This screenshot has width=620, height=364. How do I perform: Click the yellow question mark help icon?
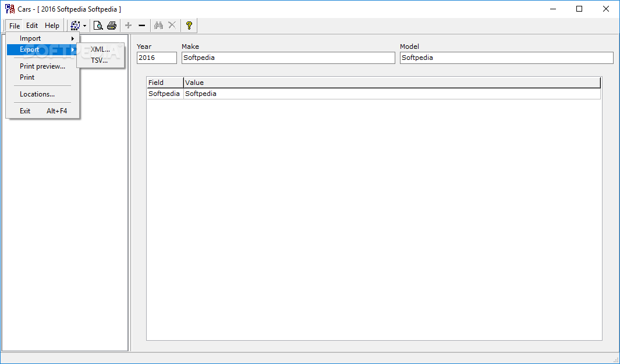click(189, 26)
